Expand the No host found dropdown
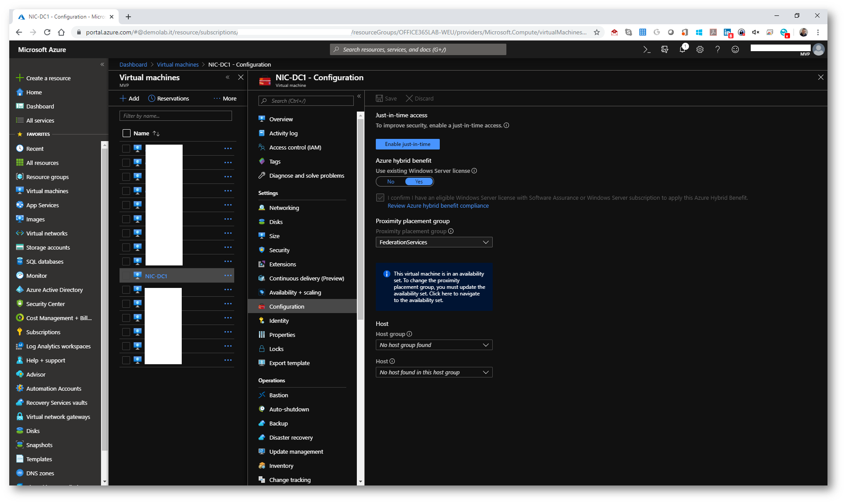Viewport: 846px width, 504px height. point(434,373)
